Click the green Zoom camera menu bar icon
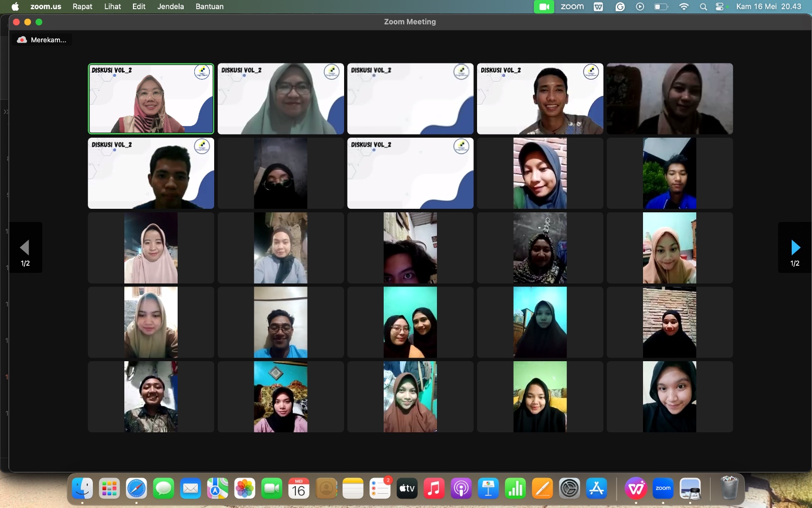Viewport: 812px width, 508px height. point(544,7)
